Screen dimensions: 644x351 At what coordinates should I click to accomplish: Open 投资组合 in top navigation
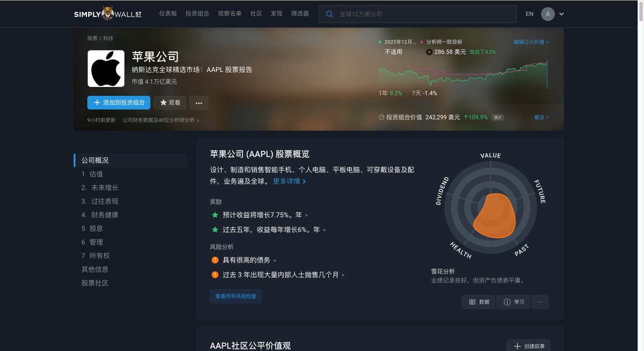pyautogui.click(x=197, y=14)
